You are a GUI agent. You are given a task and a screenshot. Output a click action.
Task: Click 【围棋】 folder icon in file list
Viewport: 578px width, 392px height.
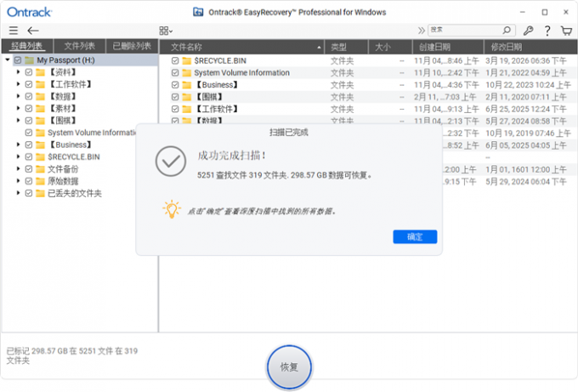(x=187, y=97)
